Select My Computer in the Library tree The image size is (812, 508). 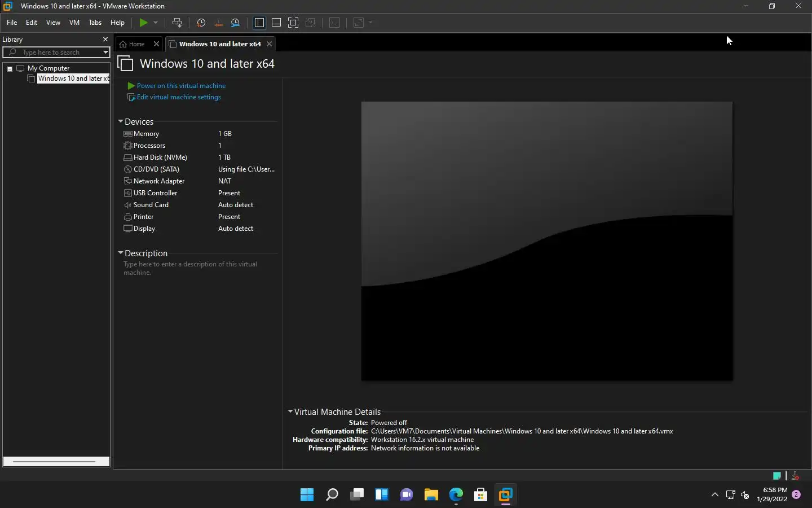[x=48, y=68]
